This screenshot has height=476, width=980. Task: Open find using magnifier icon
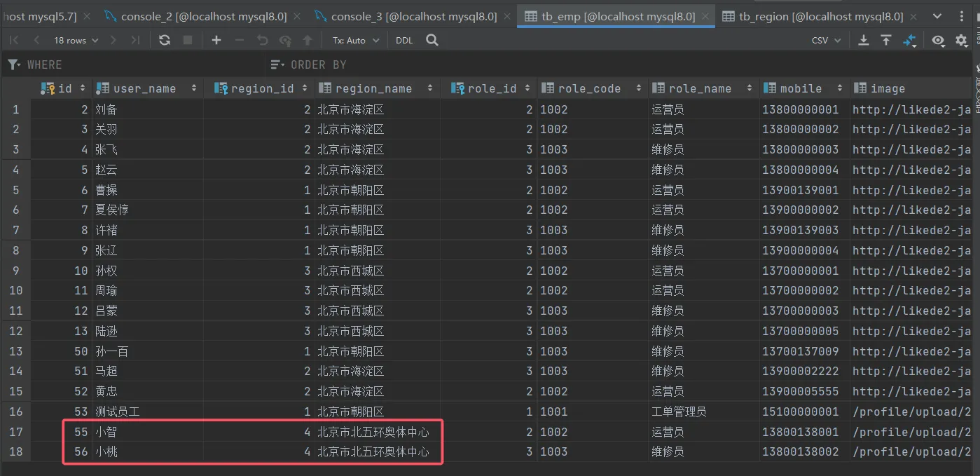coord(432,40)
